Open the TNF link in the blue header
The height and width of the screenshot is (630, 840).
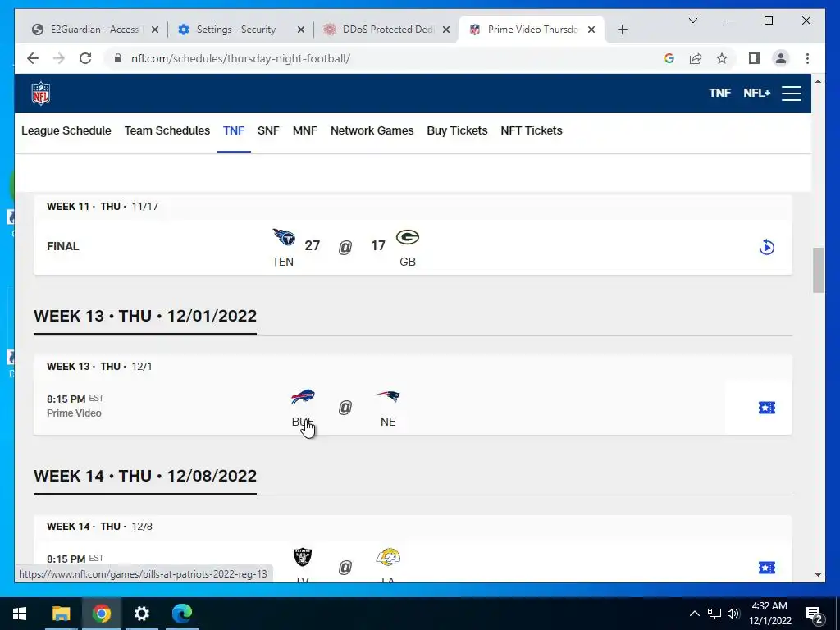coord(719,94)
